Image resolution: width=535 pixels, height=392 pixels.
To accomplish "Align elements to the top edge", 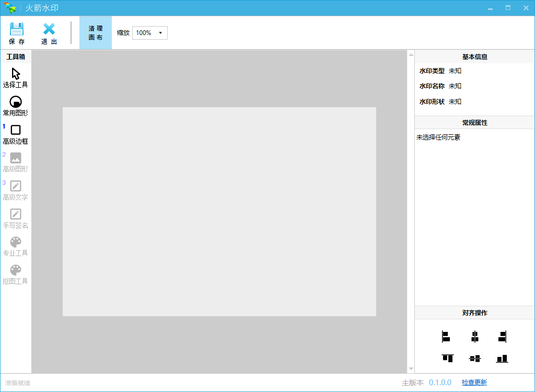I will click(x=447, y=358).
